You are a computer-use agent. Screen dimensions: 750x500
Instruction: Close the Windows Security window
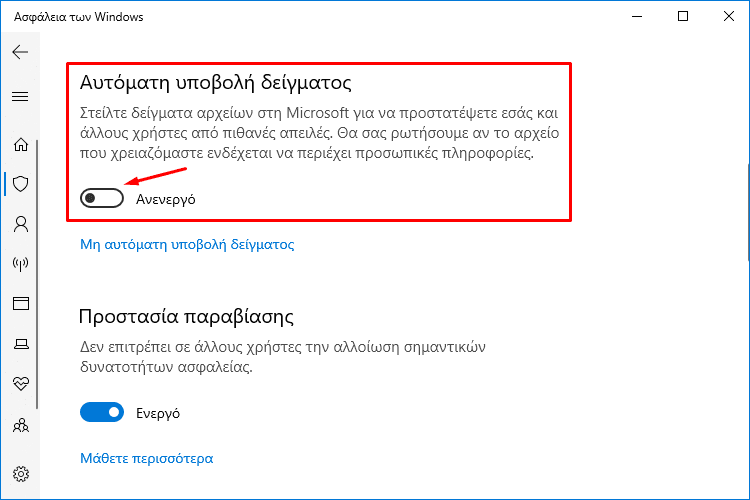click(x=728, y=16)
